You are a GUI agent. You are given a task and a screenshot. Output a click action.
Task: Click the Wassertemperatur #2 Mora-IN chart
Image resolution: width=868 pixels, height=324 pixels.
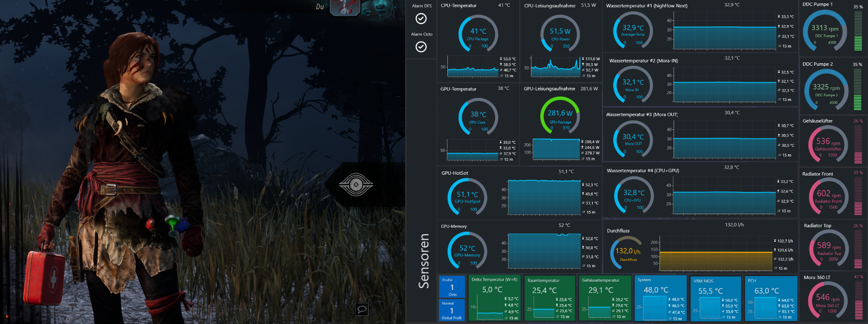tap(725, 85)
